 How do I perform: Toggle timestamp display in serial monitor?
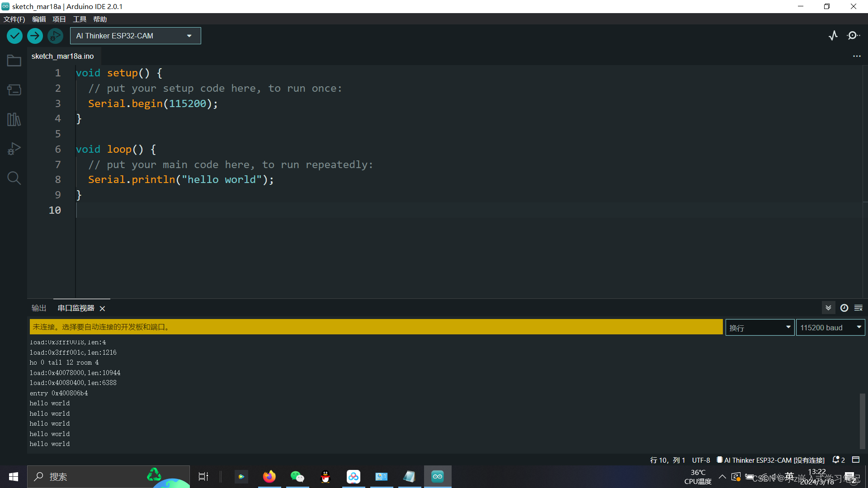point(844,308)
